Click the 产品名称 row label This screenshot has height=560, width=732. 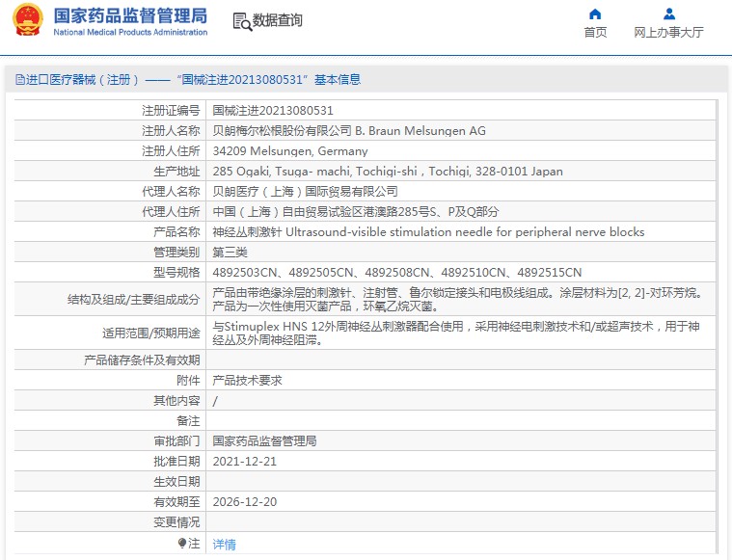coord(176,232)
